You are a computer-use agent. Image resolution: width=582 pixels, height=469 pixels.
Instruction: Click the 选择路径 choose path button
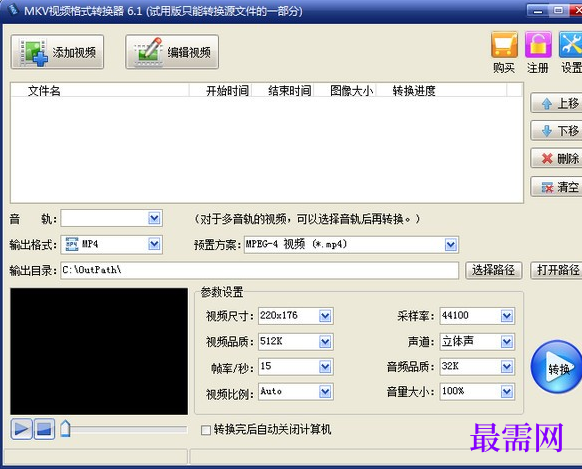point(494,270)
